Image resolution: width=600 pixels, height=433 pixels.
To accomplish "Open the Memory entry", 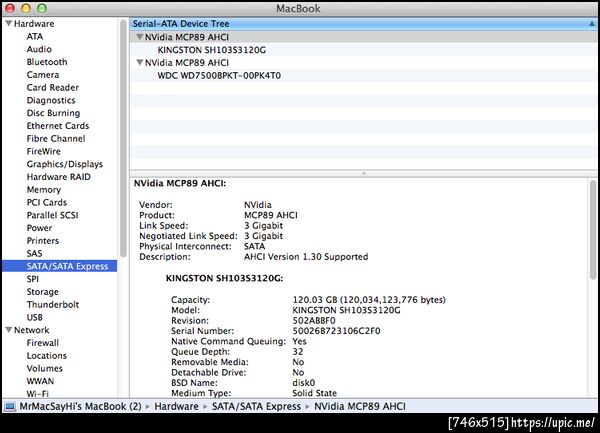I will (44, 190).
